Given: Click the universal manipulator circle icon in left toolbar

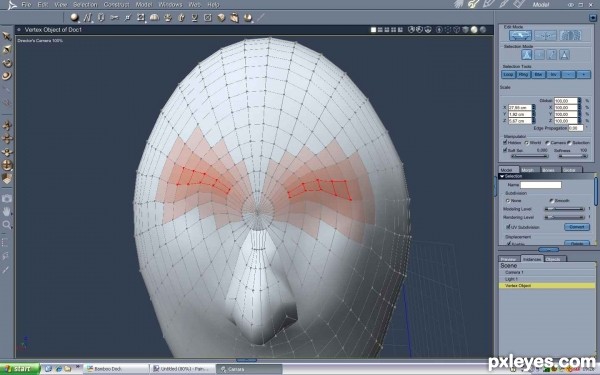Looking at the screenshot, I should (7, 165).
